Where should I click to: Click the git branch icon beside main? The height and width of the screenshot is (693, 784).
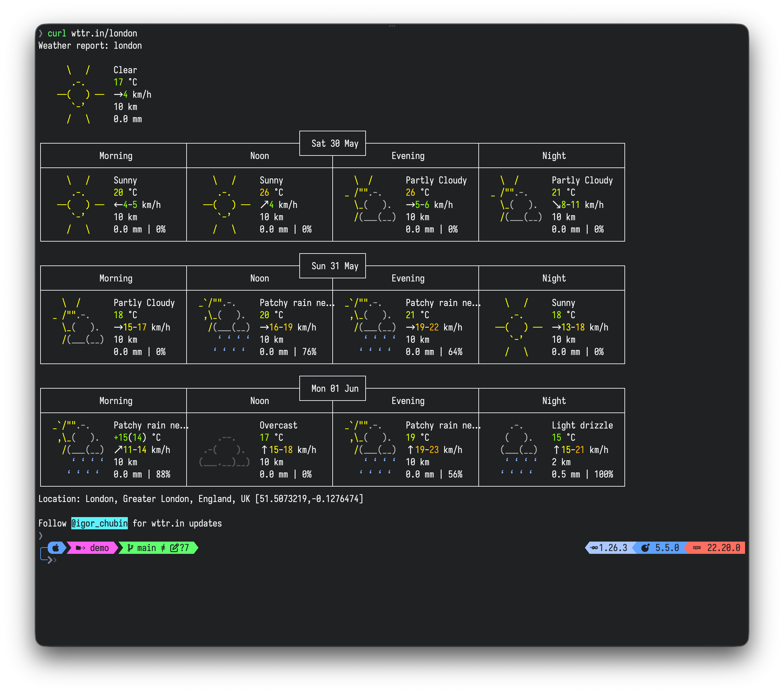click(130, 548)
